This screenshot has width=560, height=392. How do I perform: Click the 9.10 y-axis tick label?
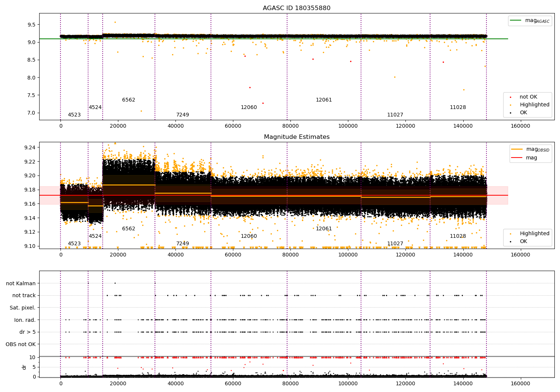(x=30, y=246)
